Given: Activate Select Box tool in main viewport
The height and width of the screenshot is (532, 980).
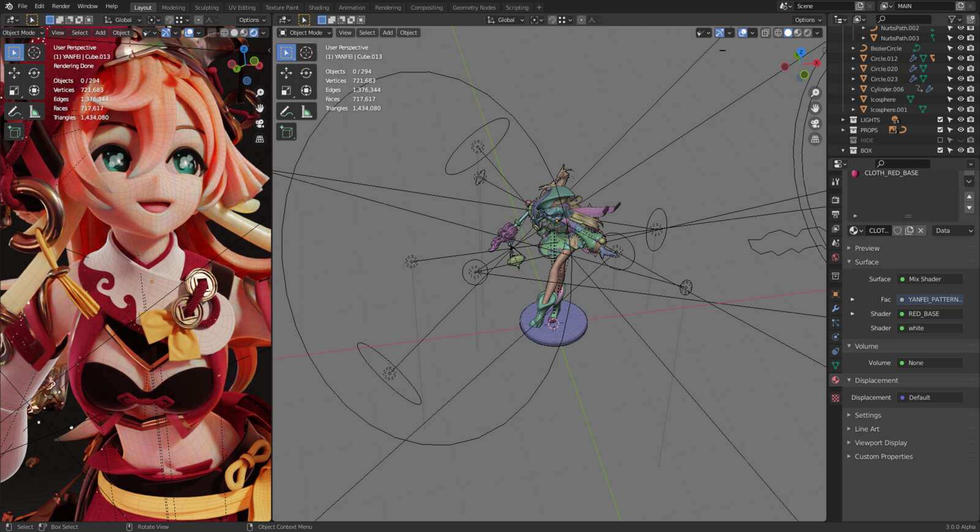Looking at the screenshot, I should point(286,53).
